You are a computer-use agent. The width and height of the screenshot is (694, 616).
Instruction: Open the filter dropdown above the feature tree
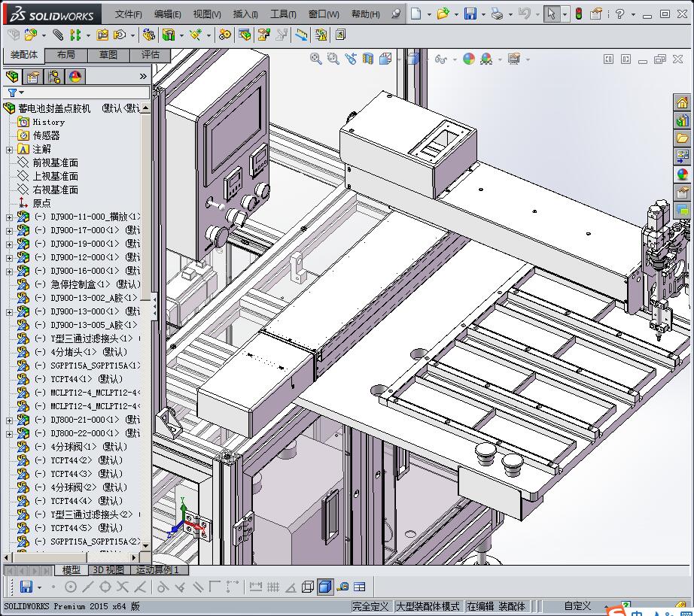point(16,93)
